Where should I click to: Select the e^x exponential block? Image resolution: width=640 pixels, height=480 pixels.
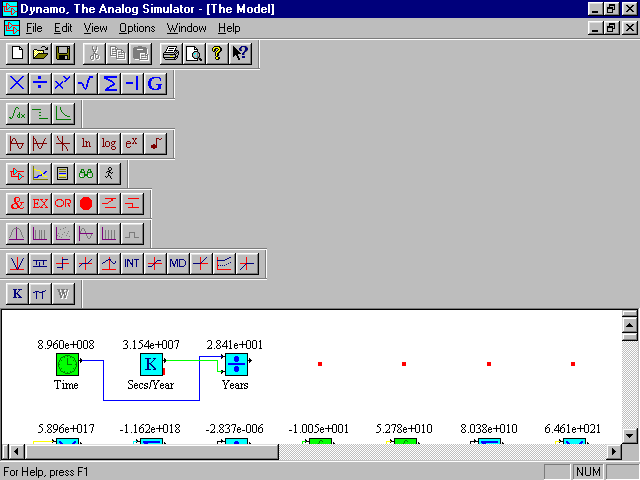point(132,143)
